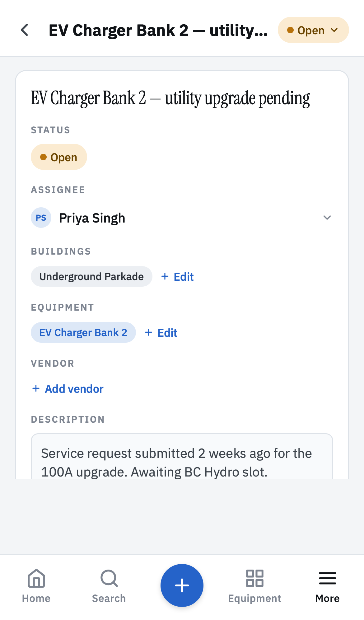Open the Search tab
Viewport: 364px width, 620px height.
pyautogui.click(x=109, y=585)
